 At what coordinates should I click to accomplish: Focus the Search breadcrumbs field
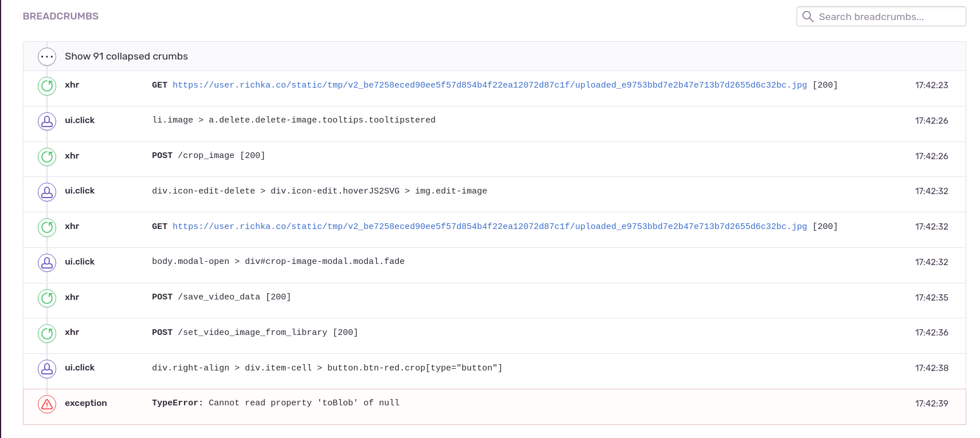881,17
